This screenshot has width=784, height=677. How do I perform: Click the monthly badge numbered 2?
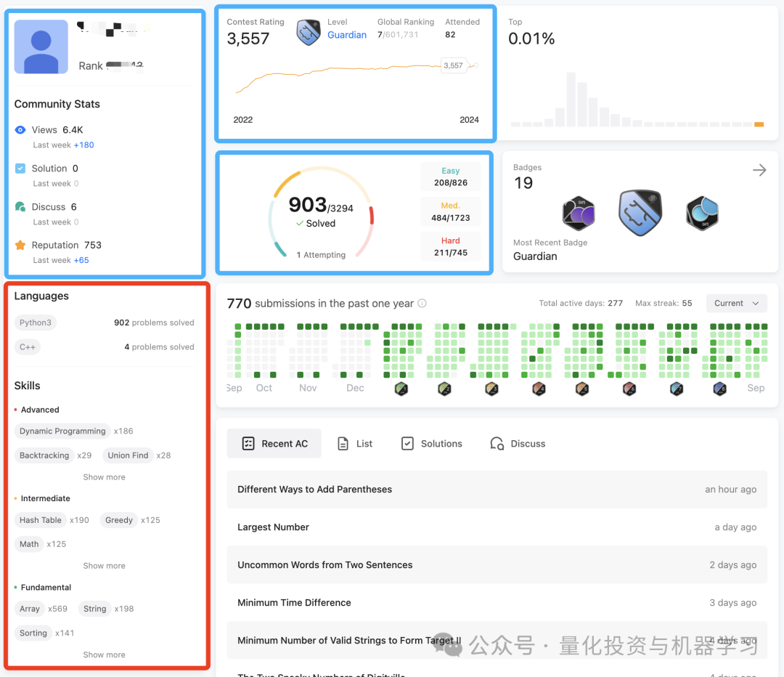point(444,389)
